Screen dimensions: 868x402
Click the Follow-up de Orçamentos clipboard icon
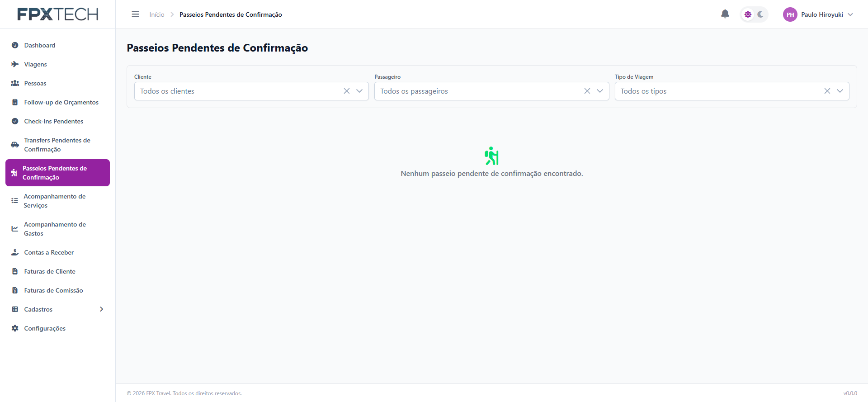[15, 102]
